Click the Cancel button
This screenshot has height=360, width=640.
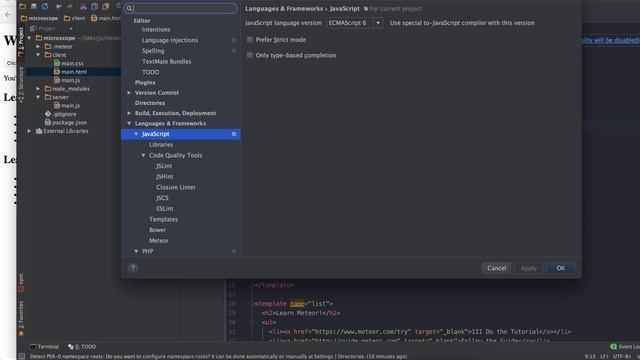496,268
